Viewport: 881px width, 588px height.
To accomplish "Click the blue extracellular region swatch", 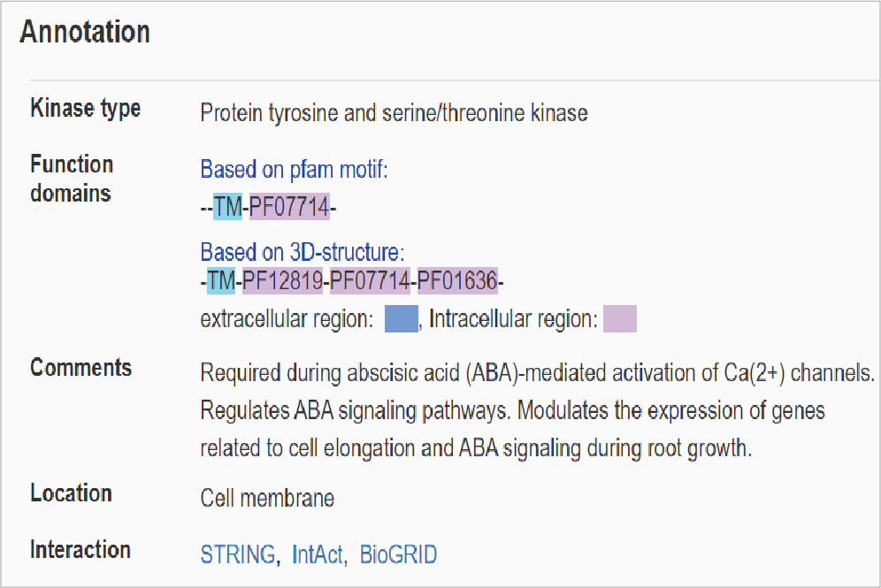I will point(402,319).
